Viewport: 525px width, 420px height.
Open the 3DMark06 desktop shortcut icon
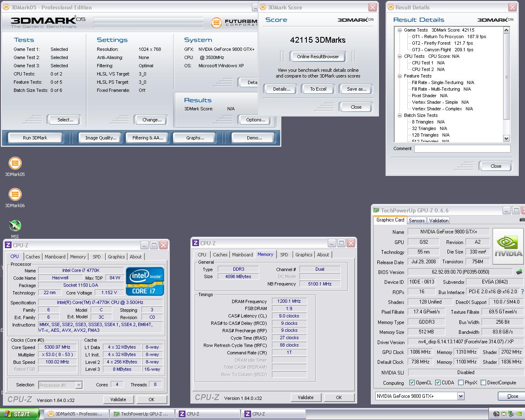pos(15,194)
